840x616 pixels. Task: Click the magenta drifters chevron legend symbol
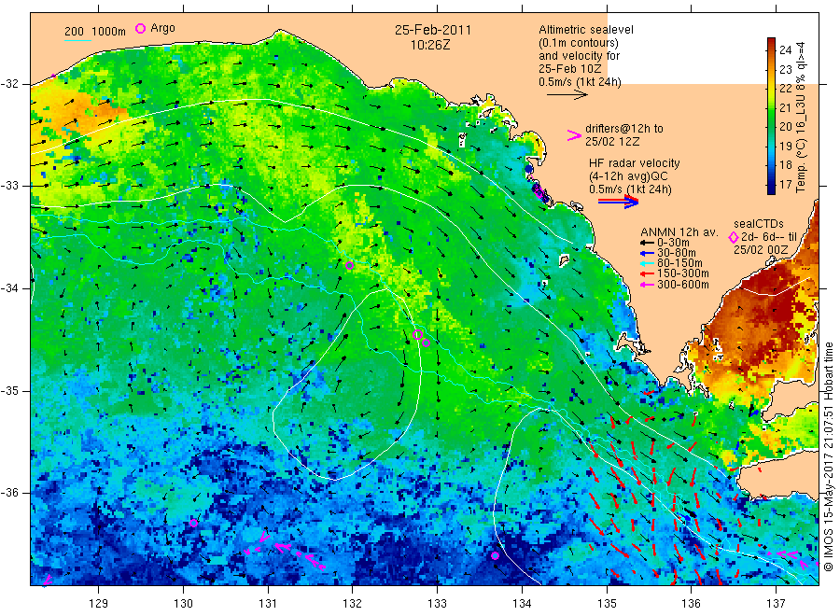coord(574,135)
